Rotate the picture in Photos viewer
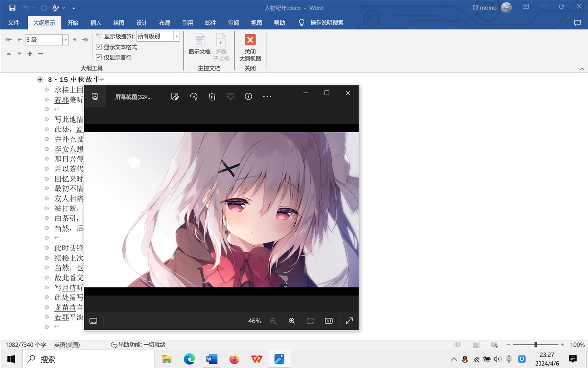Image resolution: width=588 pixels, height=368 pixels. [x=194, y=97]
